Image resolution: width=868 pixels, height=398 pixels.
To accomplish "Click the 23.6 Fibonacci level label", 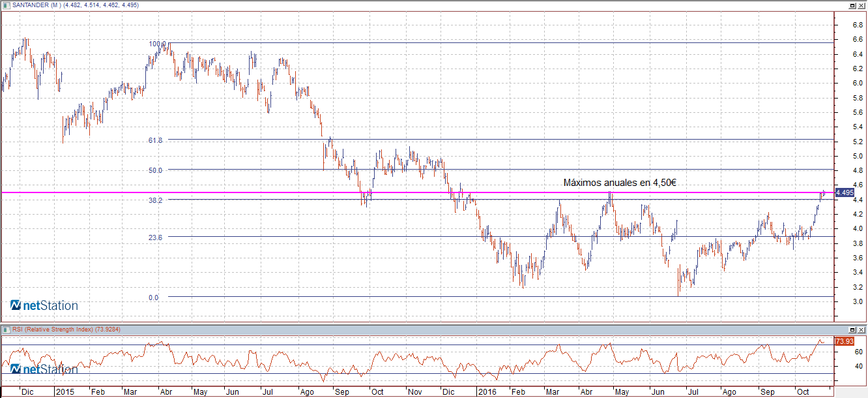I will pyautogui.click(x=156, y=237).
